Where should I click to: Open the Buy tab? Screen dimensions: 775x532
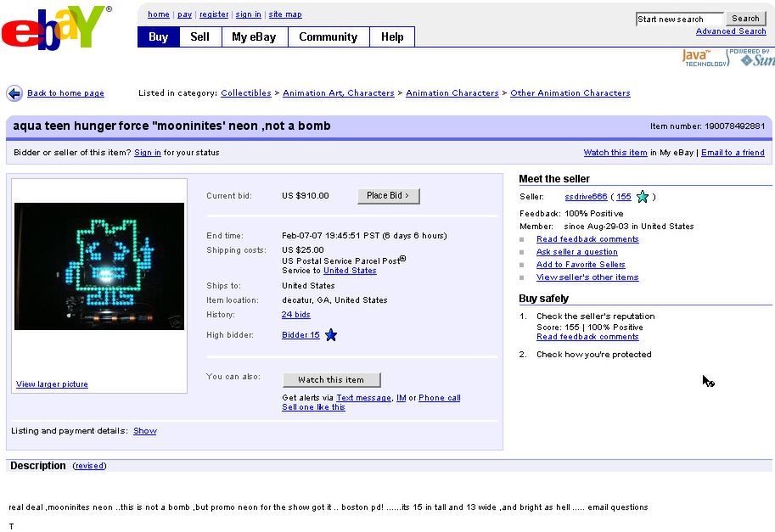point(158,37)
